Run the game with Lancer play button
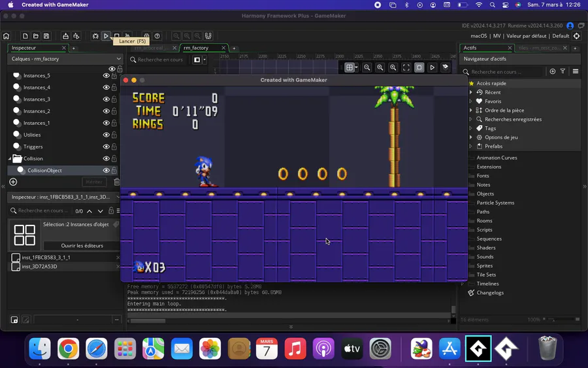The height and width of the screenshot is (368, 588). pyautogui.click(x=106, y=36)
